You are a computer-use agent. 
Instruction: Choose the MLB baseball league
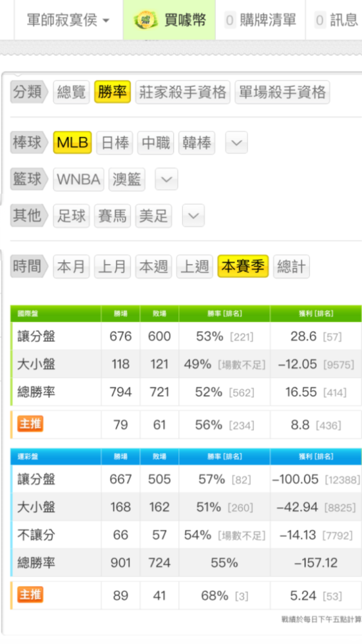(x=72, y=142)
